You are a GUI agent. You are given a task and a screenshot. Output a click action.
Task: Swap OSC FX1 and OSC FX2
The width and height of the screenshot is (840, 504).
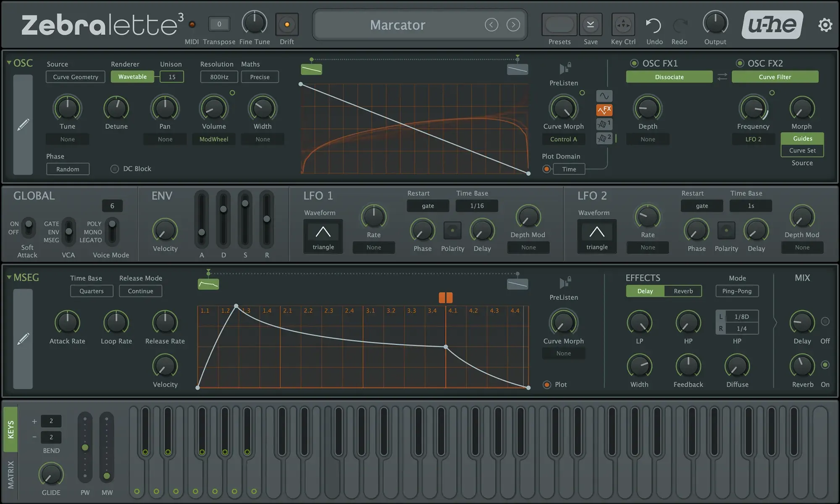pos(722,77)
